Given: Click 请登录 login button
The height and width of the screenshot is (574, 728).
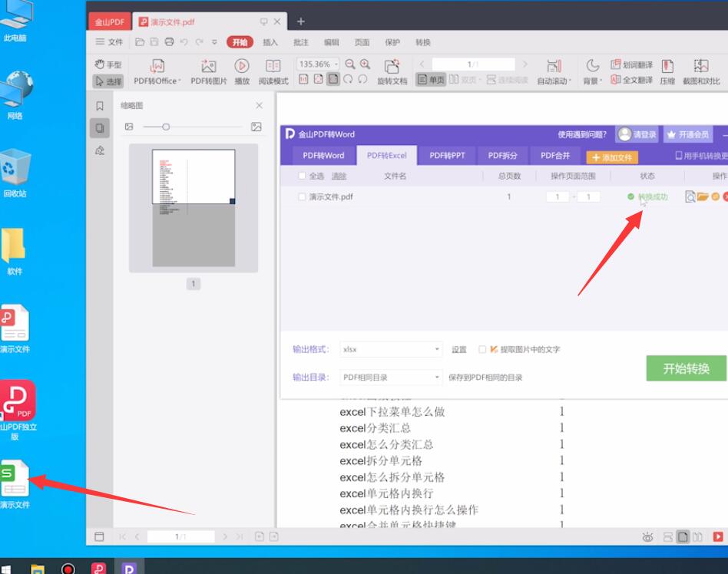Looking at the screenshot, I should point(637,134).
